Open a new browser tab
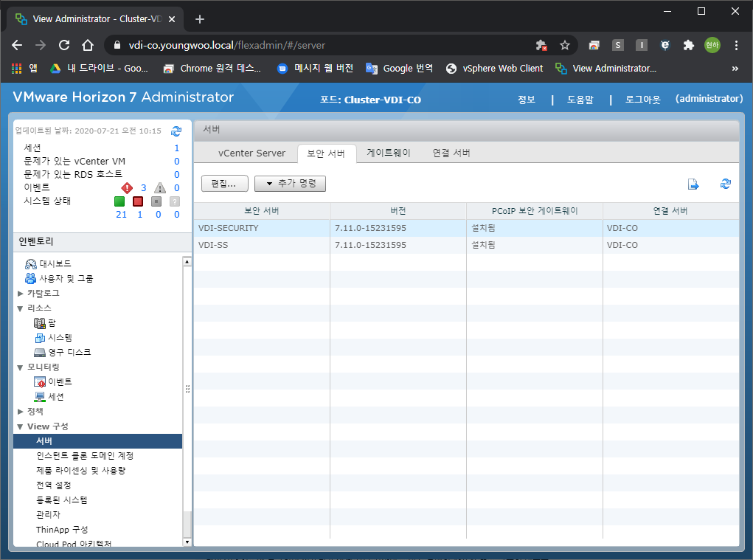The height and width of the screenshot is (560, 753). (200, 19)
